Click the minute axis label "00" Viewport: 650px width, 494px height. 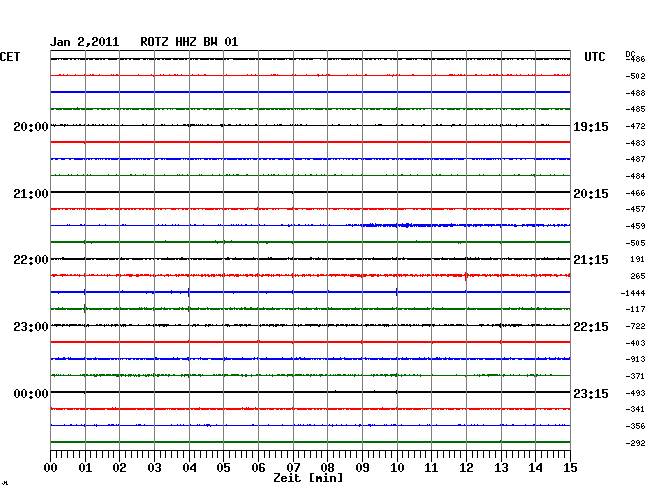tap(51, 468)
